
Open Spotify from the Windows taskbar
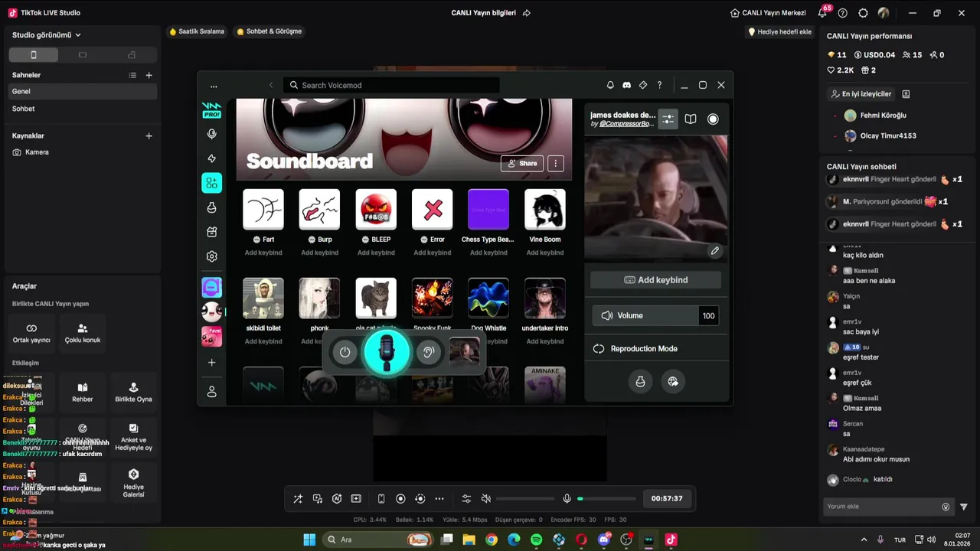(536, 540)
